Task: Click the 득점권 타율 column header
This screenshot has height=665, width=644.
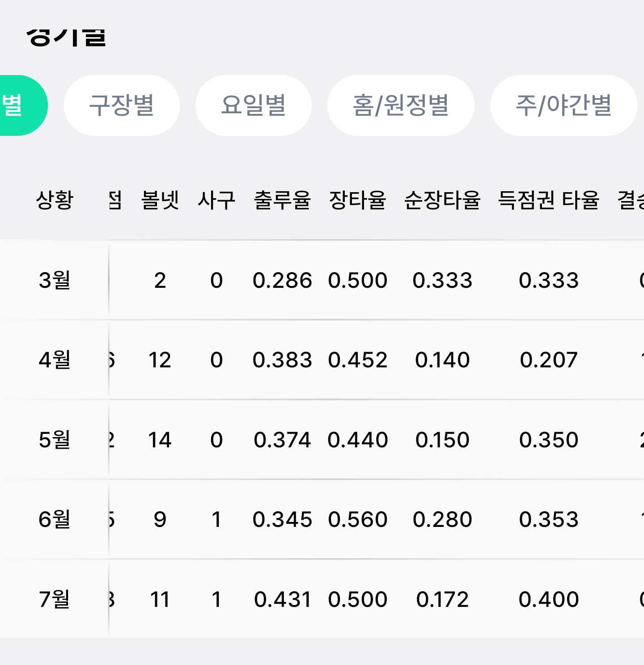Action: pos(549,200)
